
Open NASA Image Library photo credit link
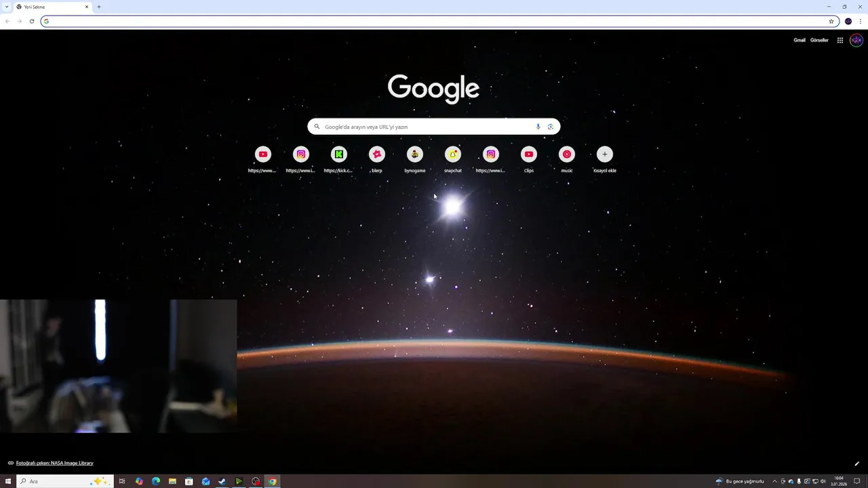(55, 463)
